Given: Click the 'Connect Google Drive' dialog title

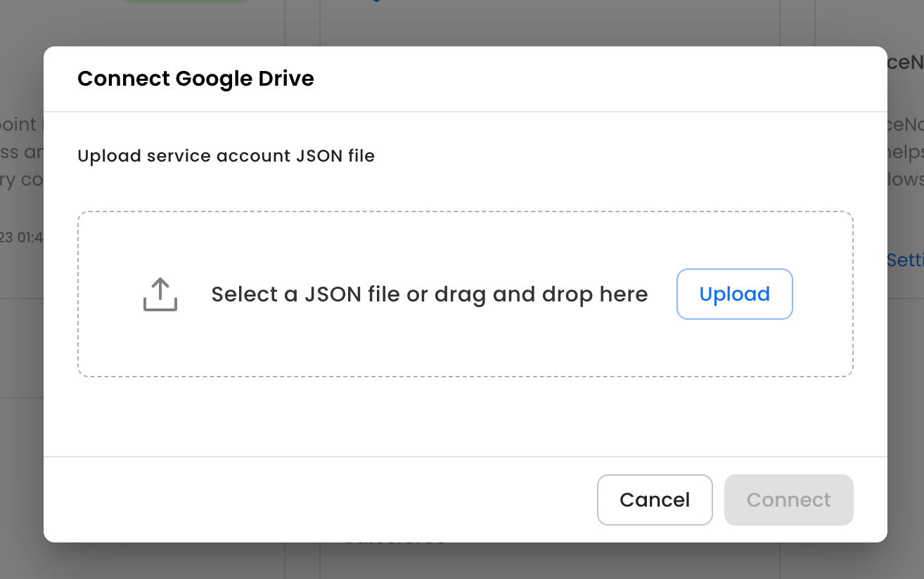Looking at the screenshot, I should point(195,79).
